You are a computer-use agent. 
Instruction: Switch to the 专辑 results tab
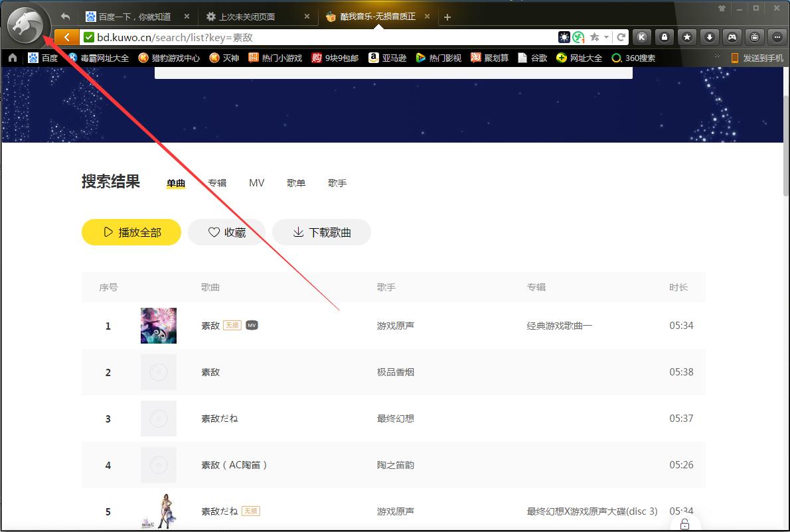(217, 183)
